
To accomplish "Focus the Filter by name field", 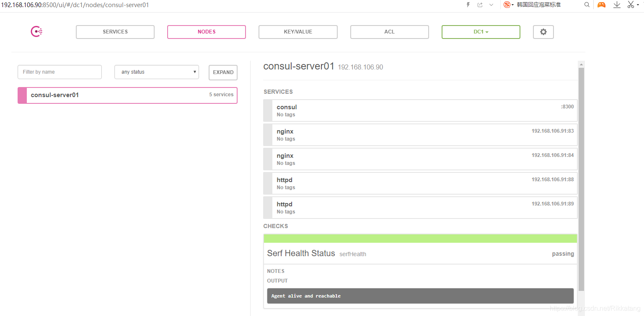I will pyautogui.click(x=59, y=72).
